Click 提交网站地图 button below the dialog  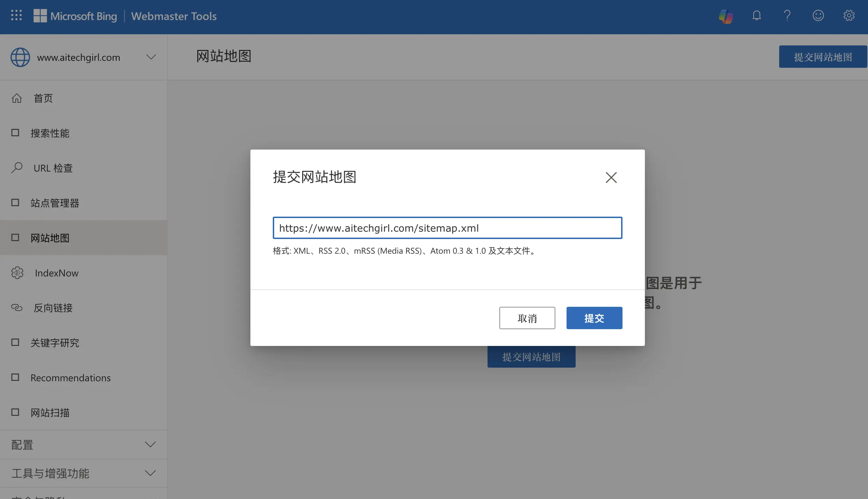click(x=531, y=357)
